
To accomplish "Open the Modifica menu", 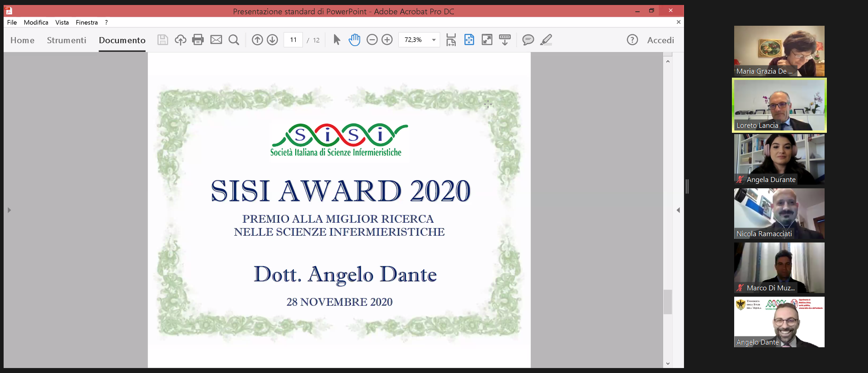I will coord(36,22).
